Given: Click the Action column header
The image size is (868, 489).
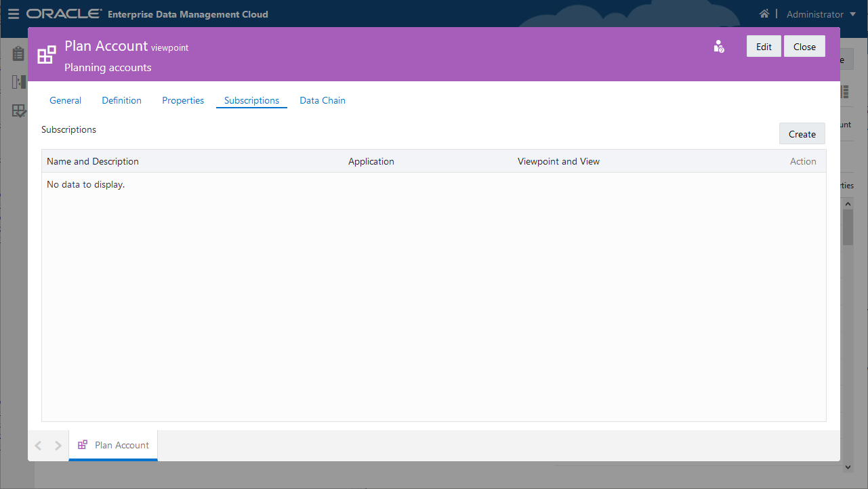Looking at the screenshot, I should click(x=803, y=161).
